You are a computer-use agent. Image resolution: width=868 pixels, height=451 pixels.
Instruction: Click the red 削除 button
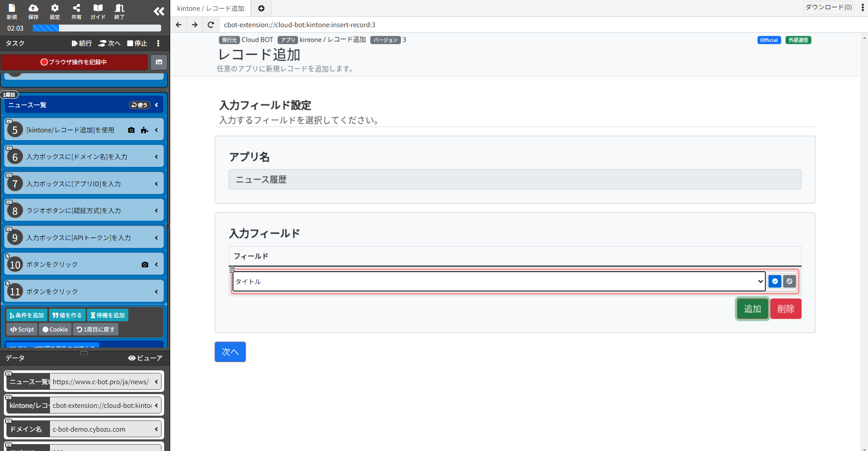point(786,309)
